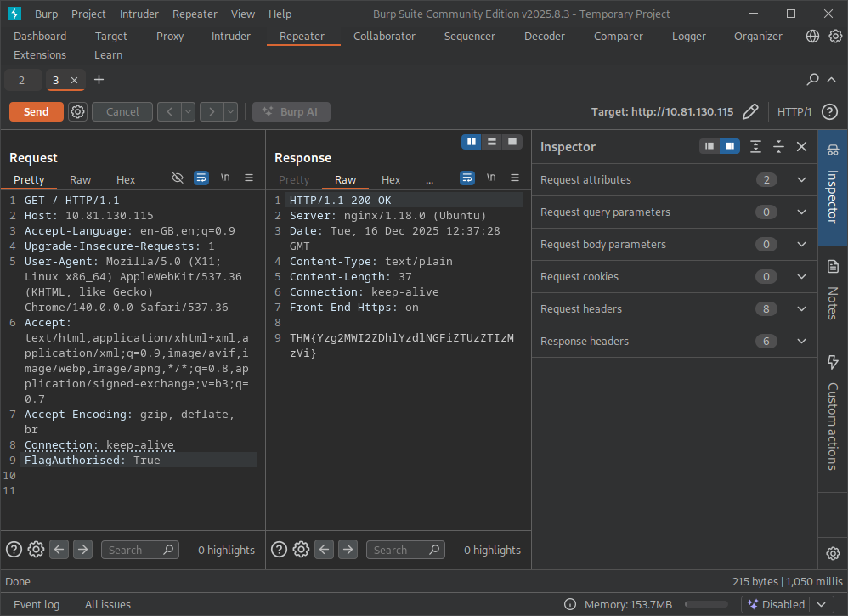Open tab search with the magnifier icon
Image resolution: width=848 pixels, height=616 pixels.
tap(813, 79)
